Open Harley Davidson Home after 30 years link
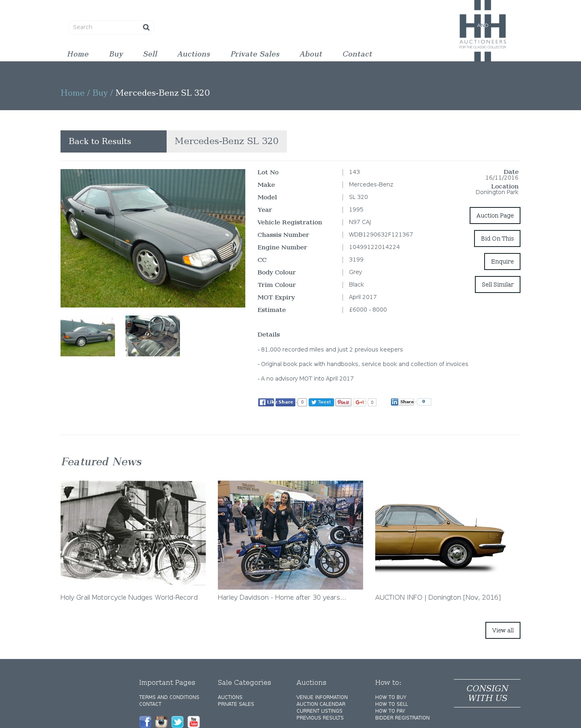This screenshot has height=728, width=581. (x=282, y=597)
